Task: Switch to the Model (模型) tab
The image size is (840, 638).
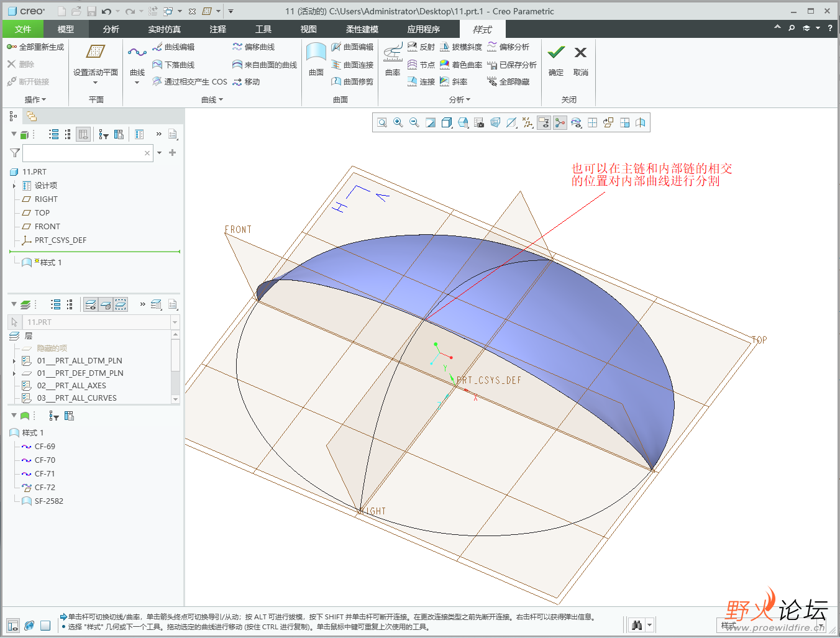Action: point(65,29)
